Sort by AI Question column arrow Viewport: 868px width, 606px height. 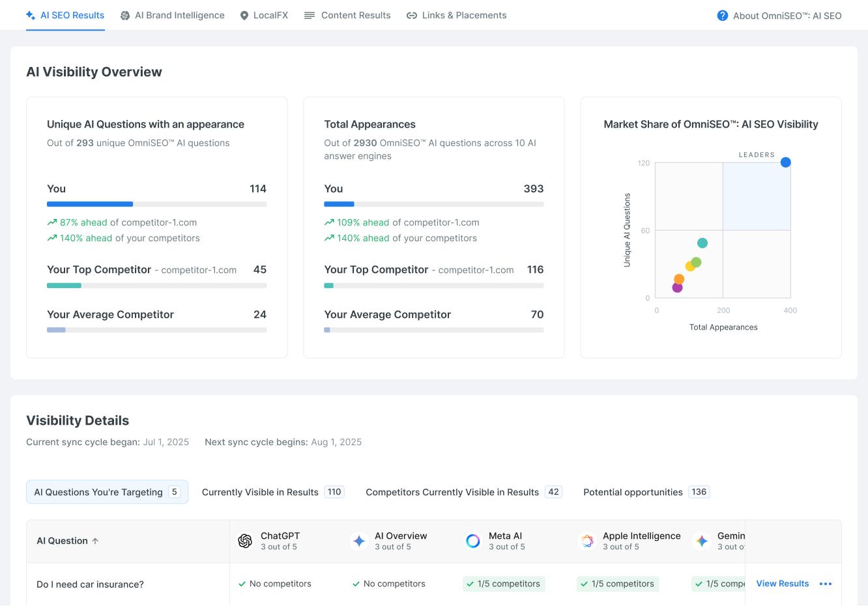click(x=96, y=541)
